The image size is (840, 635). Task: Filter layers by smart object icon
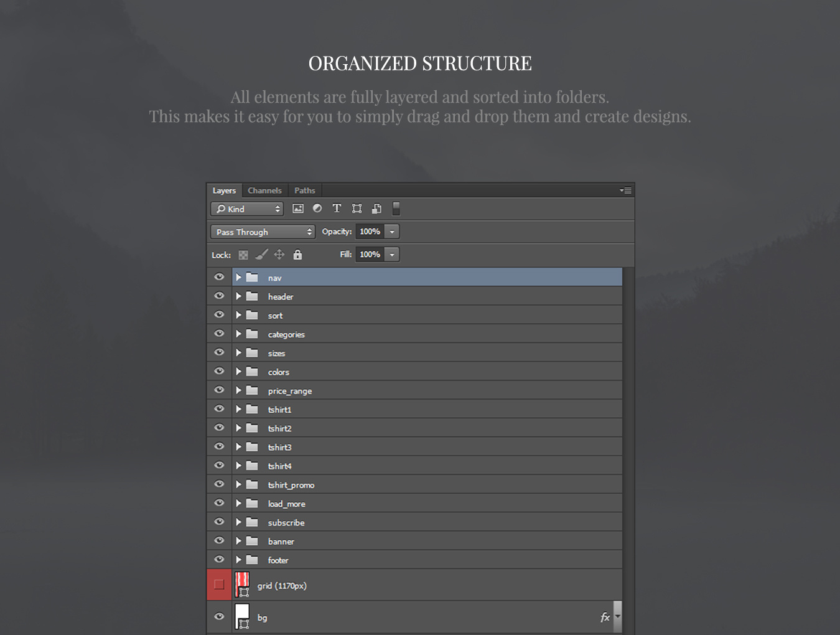point(376,209)
